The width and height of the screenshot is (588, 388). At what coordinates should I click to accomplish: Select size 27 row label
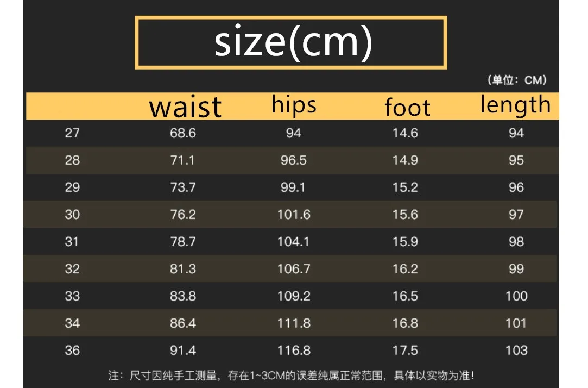pos(72,133)
